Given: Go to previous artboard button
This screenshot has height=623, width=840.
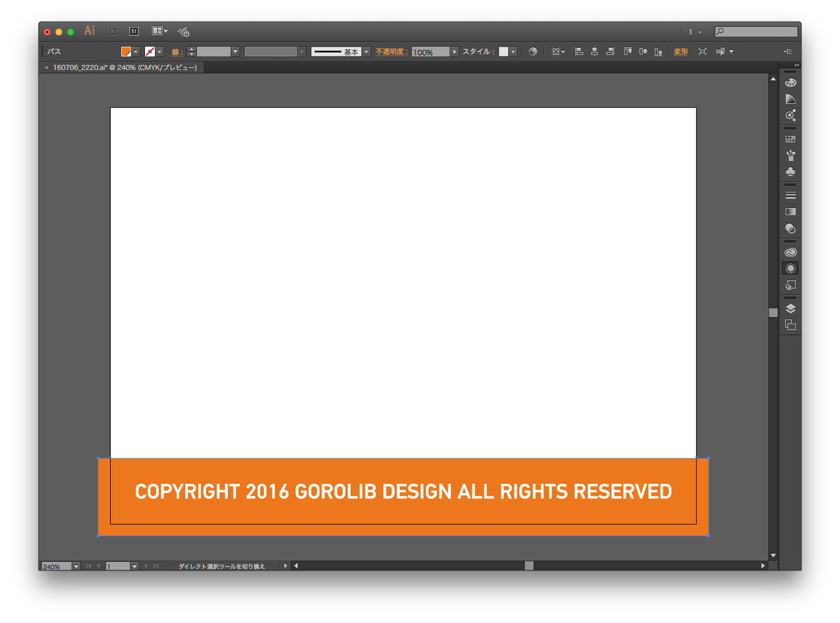Looking at the screenshot, I should pyautogui.click(x=98, y=566).
